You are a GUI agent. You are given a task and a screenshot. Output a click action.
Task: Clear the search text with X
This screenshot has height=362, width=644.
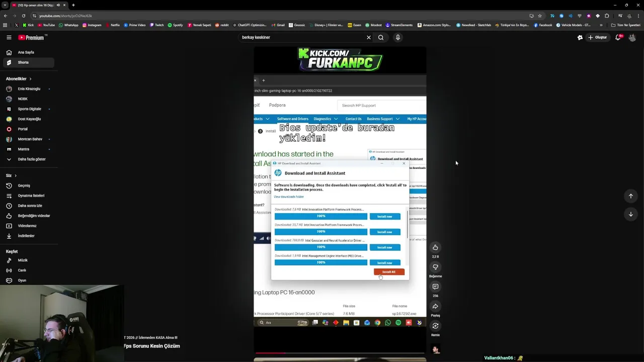(368, 37)
